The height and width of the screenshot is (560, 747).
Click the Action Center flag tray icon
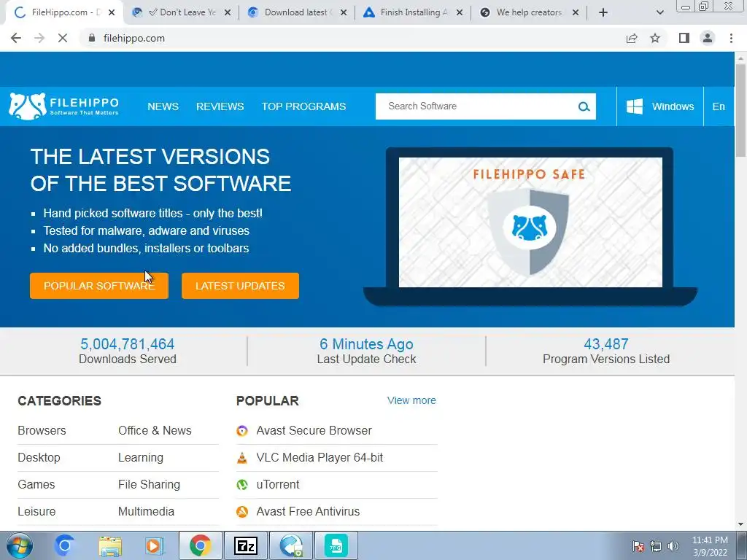click(x=638, y=546)
